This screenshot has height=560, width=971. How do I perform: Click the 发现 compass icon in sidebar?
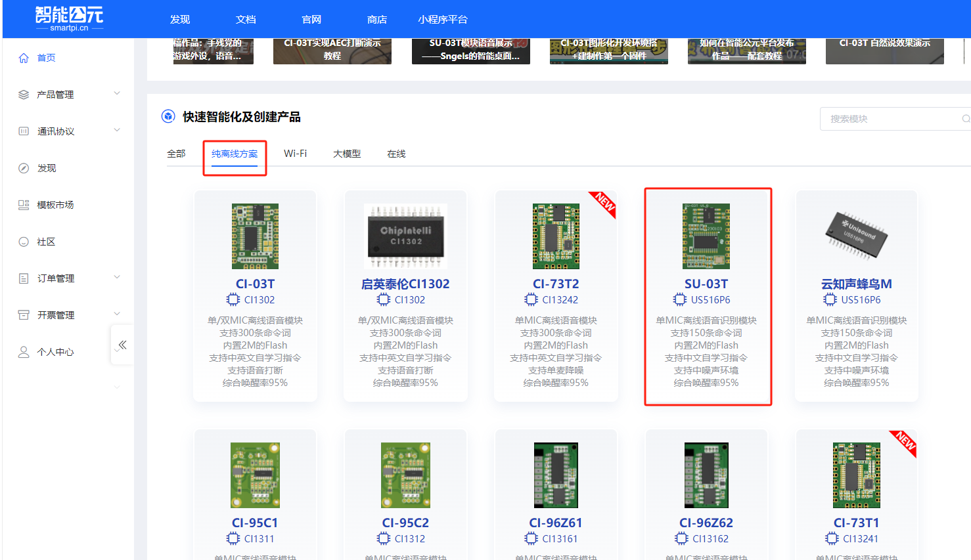[x=24, y=168]
